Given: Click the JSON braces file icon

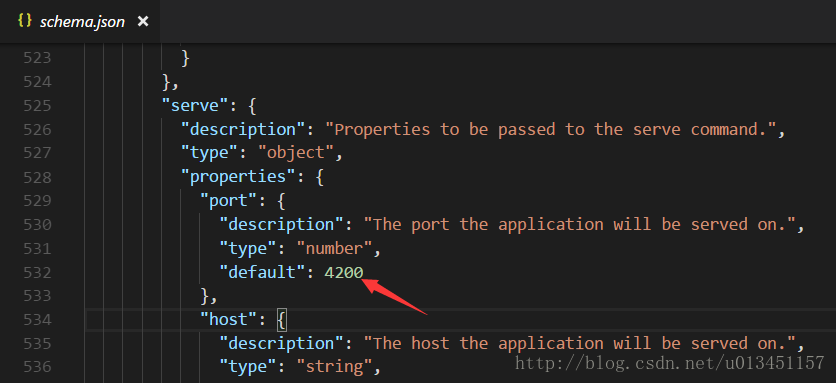Looking at the screenshot, I should click(x=25, y=21).
